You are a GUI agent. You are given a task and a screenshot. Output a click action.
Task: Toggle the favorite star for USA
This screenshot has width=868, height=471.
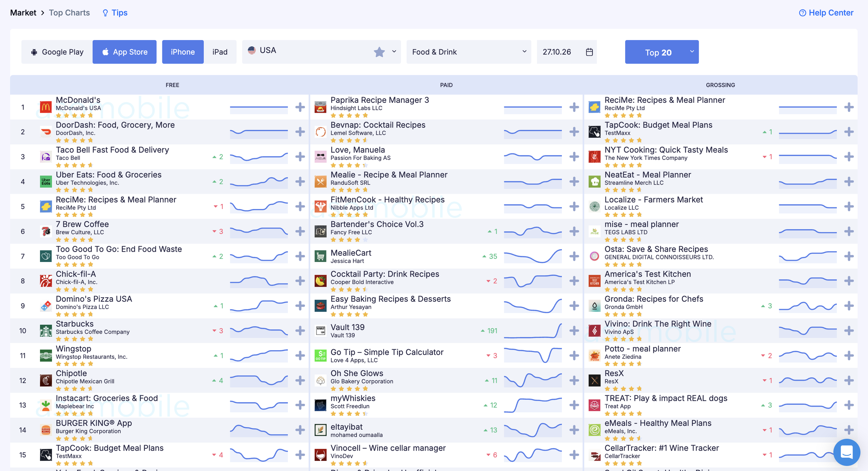[x=379, y=52]
